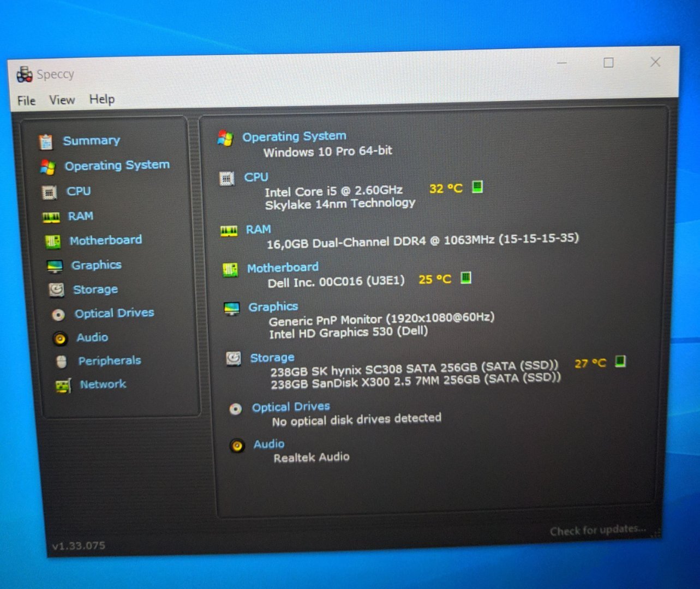Click Storage heading link in summary

click(272, 358)
